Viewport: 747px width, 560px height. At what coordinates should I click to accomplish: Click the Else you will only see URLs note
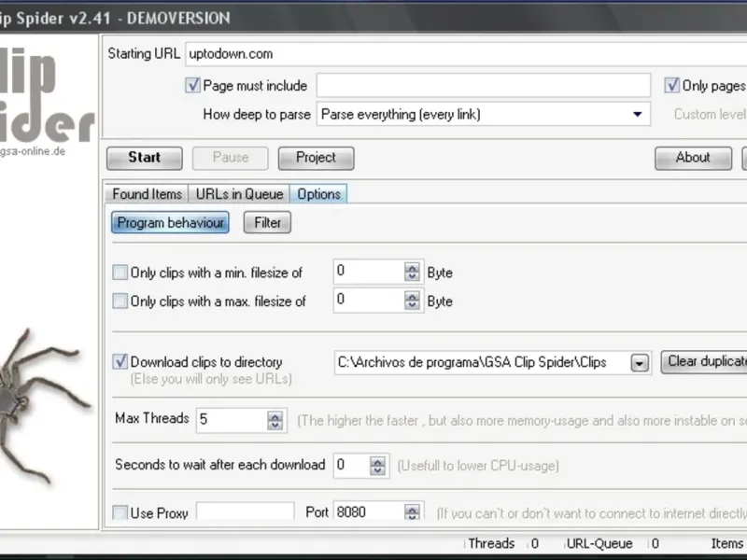tap(211, 379)
